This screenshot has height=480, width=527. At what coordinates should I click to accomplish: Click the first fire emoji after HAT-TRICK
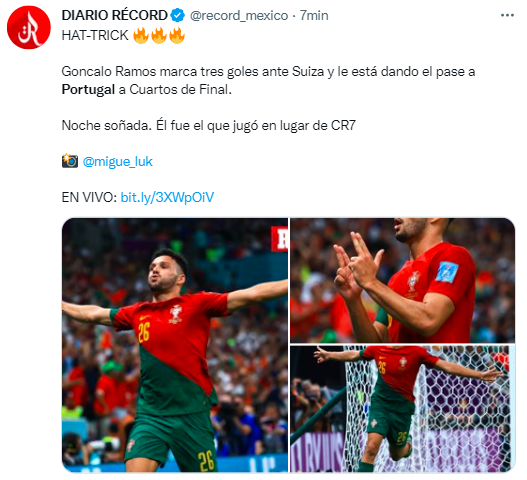pos(141,35)
